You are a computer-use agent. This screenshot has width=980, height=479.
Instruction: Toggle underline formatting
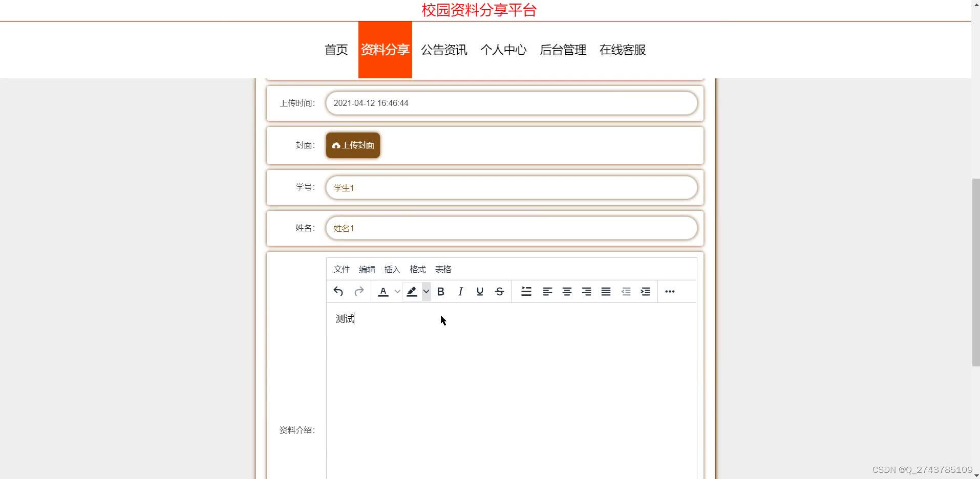coord(480,292)
